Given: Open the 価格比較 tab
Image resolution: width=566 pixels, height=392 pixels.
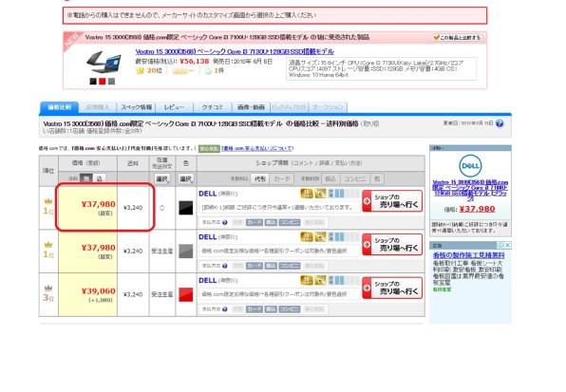Looking at the screenshot, I should click(60, 107).
